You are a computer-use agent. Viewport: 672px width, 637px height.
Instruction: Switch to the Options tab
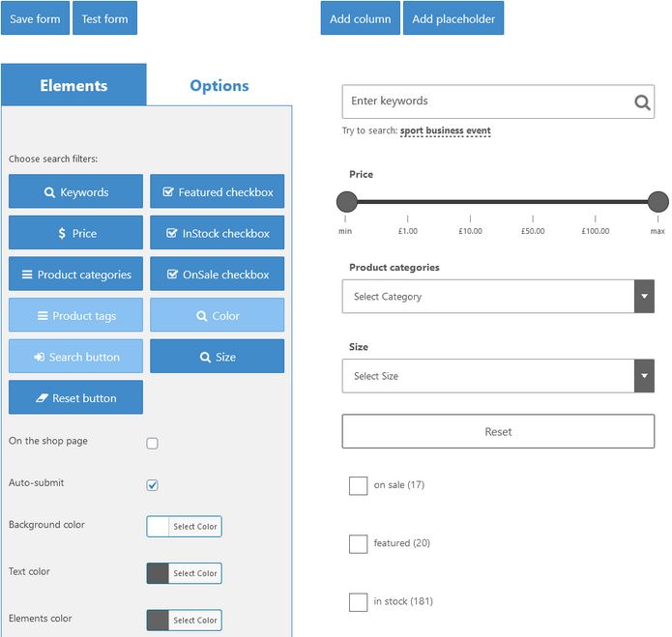pyautogui.click(x=219, y=85)
